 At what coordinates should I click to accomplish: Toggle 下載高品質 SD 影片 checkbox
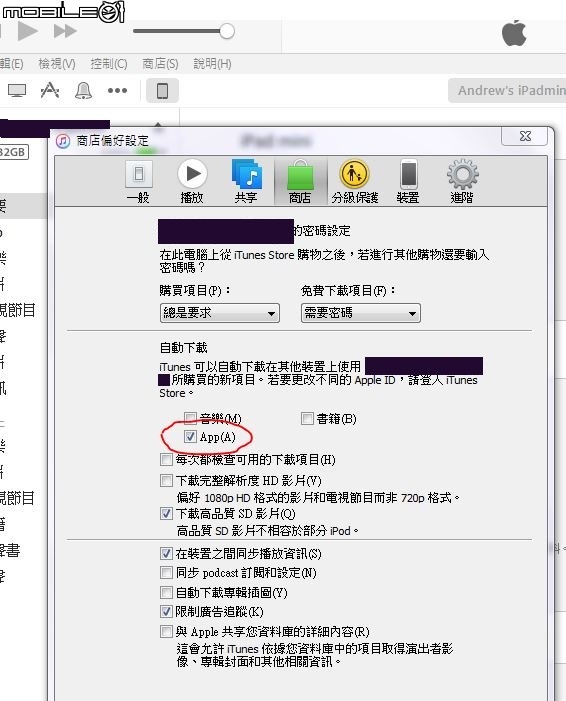[166, 513]
